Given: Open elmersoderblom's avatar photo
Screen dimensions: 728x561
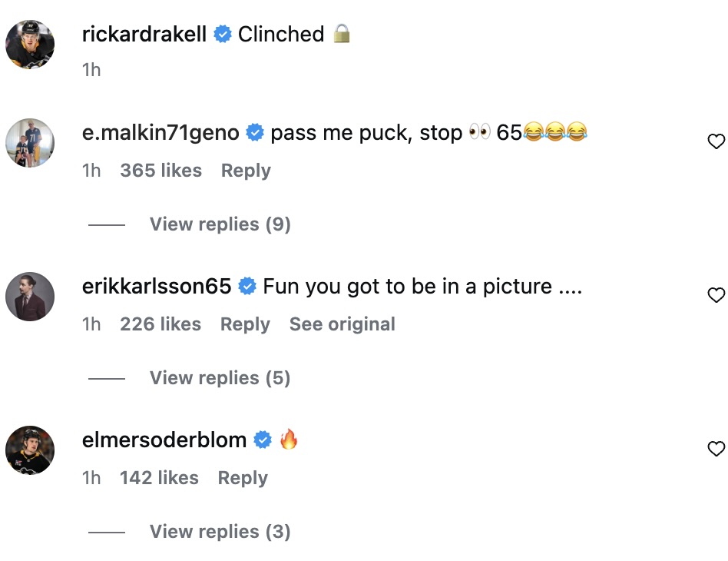Looking at the screenshot, I should coord(30,450).
